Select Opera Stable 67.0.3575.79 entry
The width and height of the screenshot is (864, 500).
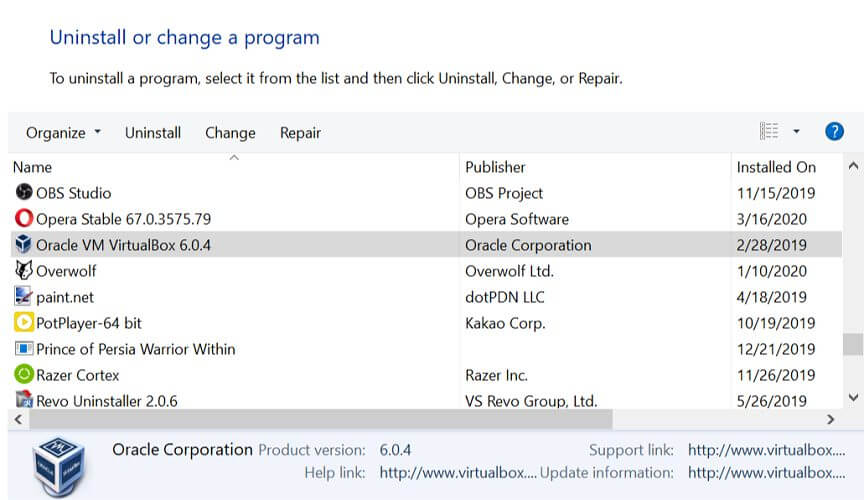click(x=123, y=219)
